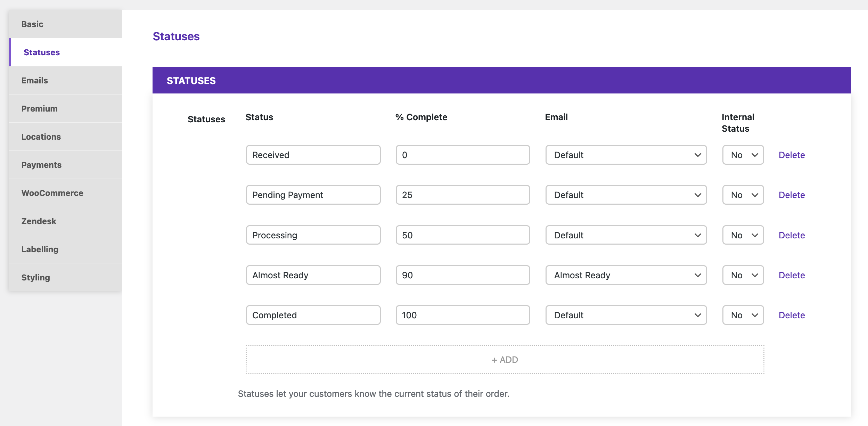868x426 pixels.
Task: Click the Add new status button
Action: pos(504,359)
